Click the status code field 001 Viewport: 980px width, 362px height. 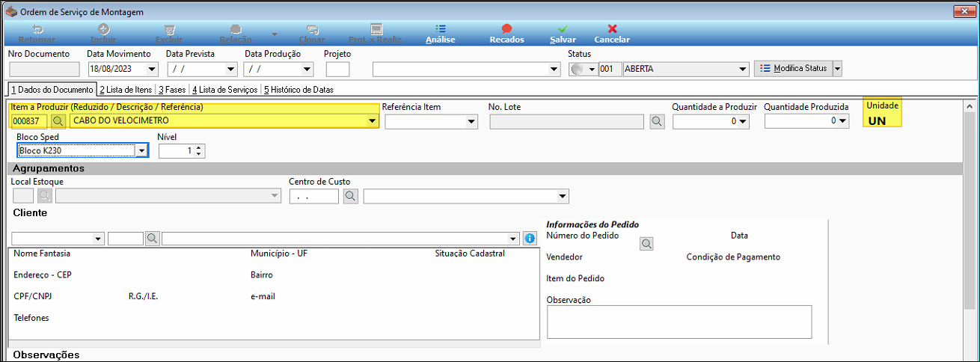point(610,69)
